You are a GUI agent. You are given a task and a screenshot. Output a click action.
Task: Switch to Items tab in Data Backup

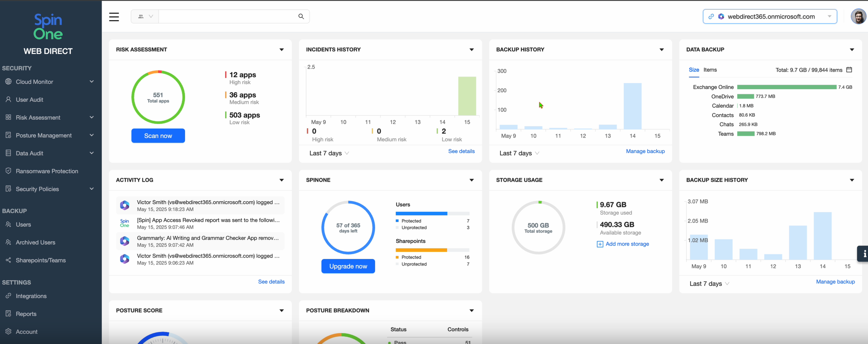tap(710, 70)
